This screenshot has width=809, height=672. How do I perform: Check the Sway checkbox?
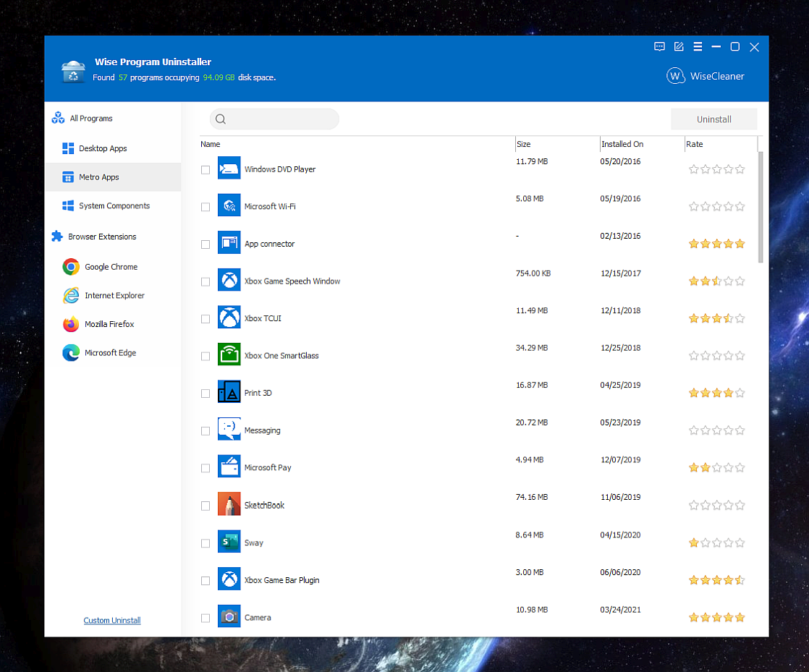[x=206, y=543]
